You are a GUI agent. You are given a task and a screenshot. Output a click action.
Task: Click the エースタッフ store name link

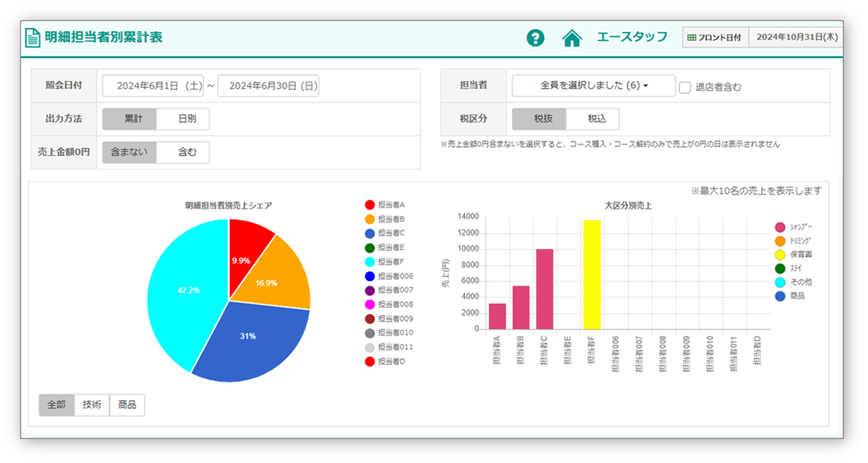click(x=632, y=37)
